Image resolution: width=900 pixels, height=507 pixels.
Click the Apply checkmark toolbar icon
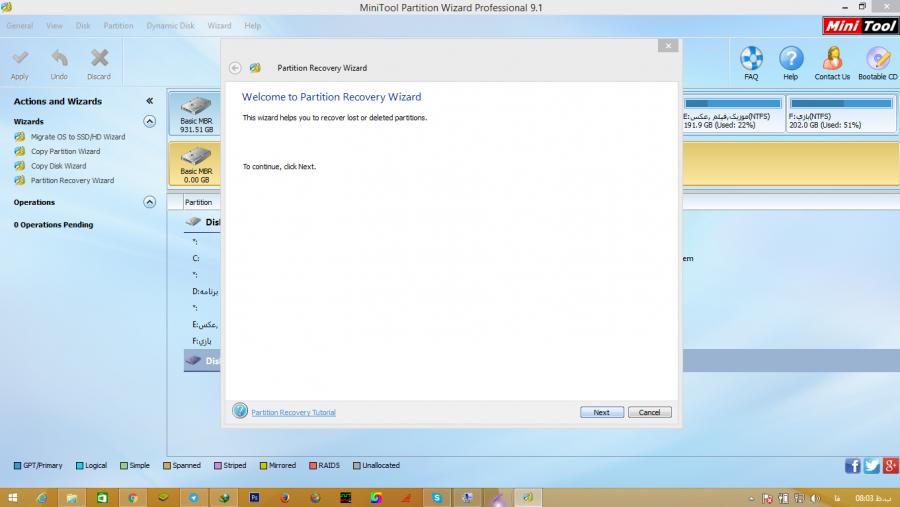point(20,58)
